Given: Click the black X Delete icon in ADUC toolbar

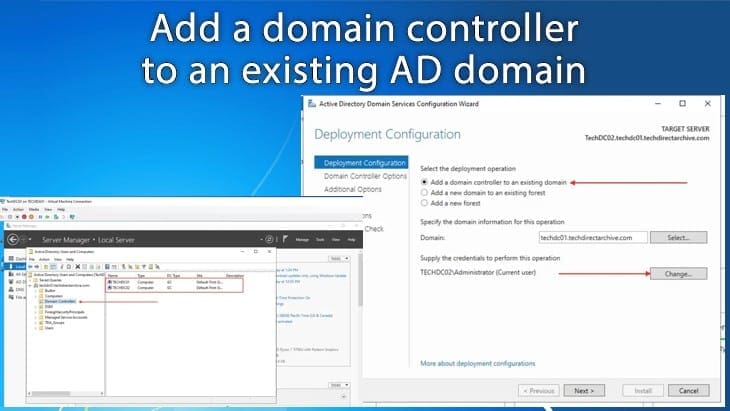Looking at the screenshot, I should coord(78,266).
